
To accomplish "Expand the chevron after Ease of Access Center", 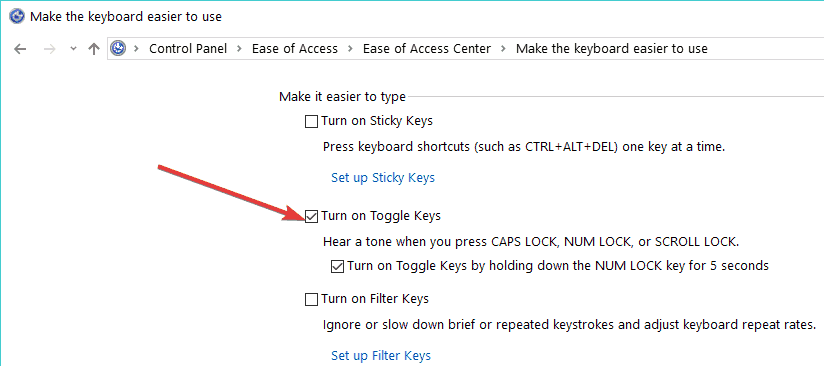I will (x=503, y=49).
